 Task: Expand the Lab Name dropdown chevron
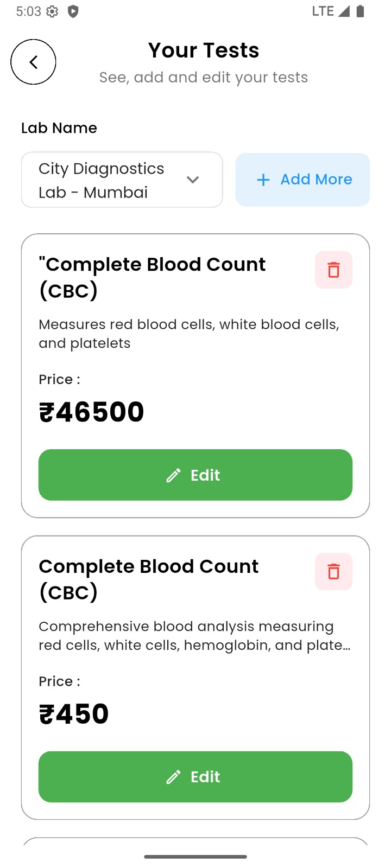[x=193, y=180]
